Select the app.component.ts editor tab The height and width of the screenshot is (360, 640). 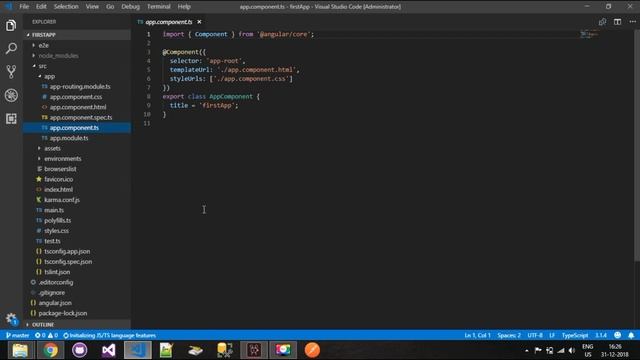click(x=169, y=22)
